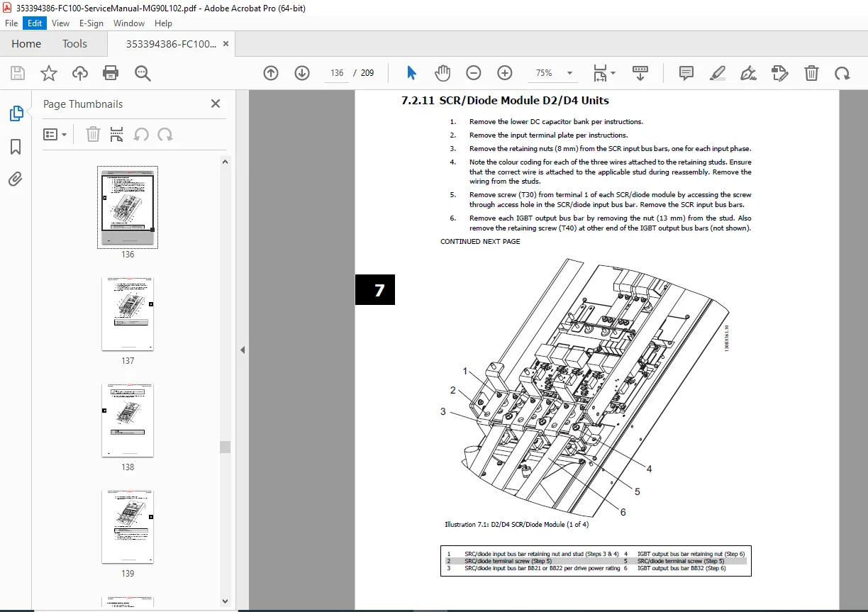868x612 pixels.
Task: Go to next page arrow
Action: [x=302, y=73]
